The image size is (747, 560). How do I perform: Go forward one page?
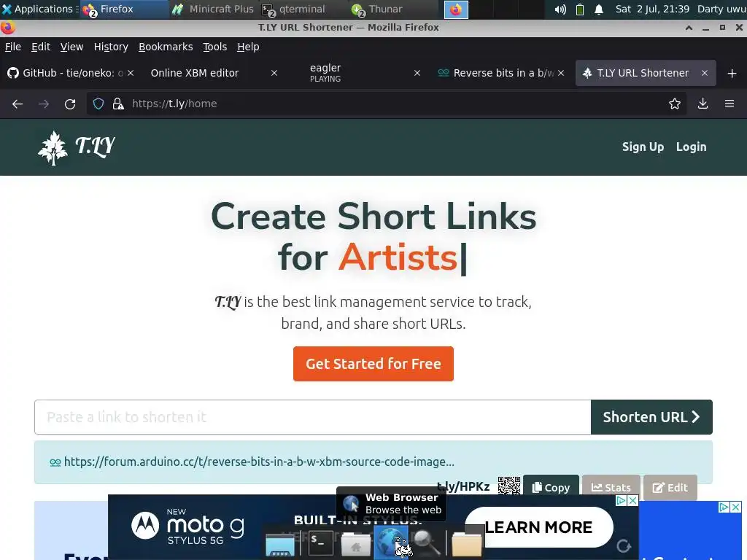pos(44,104)
